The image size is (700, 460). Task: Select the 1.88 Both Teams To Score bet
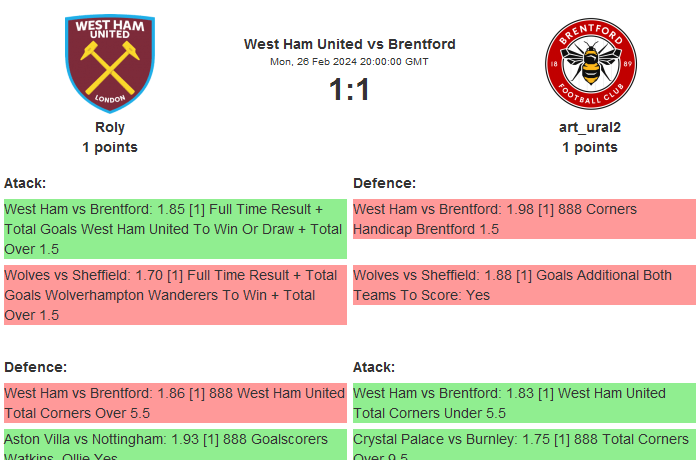(x=524, y=285)
